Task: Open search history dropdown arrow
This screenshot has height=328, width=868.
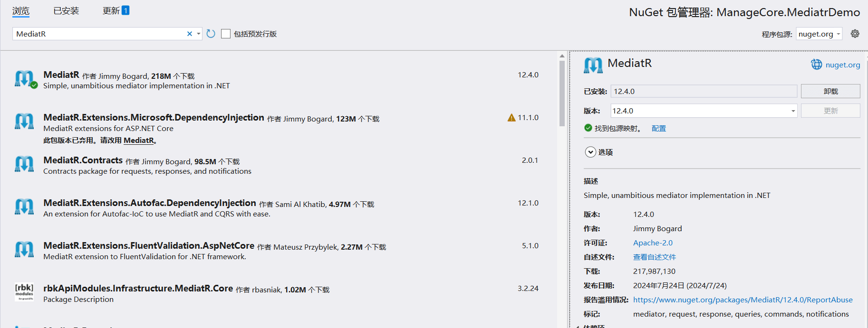Action: pyautogui.click(x=198, y=34)
